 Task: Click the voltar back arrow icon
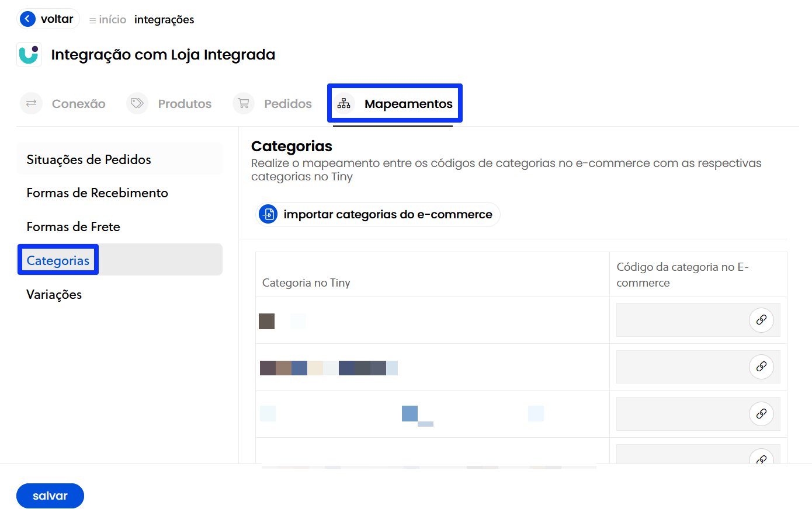(x=27, y=19)
